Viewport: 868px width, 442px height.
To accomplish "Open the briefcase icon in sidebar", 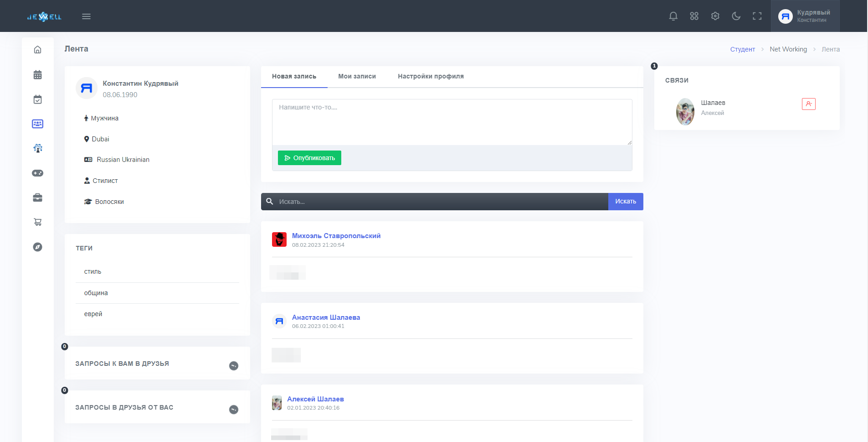I will pyautogui.click(x=38, y=198).
